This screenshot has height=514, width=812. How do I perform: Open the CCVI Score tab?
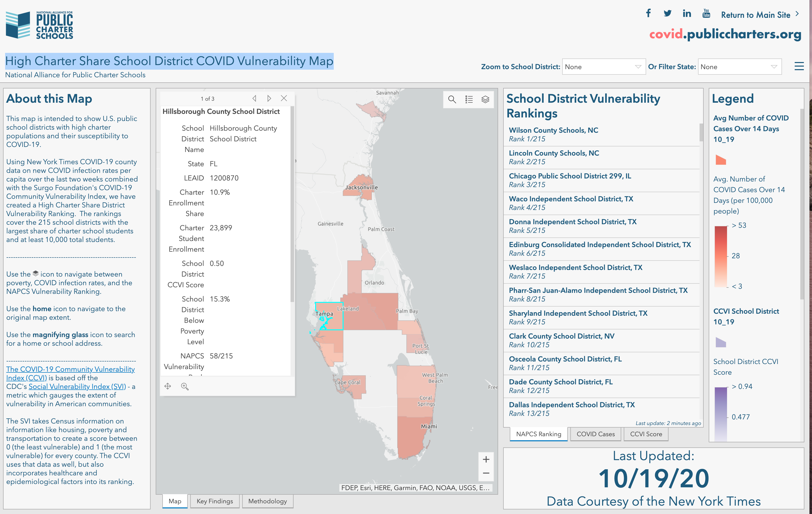pyautogui.click(x=646, y=434)
